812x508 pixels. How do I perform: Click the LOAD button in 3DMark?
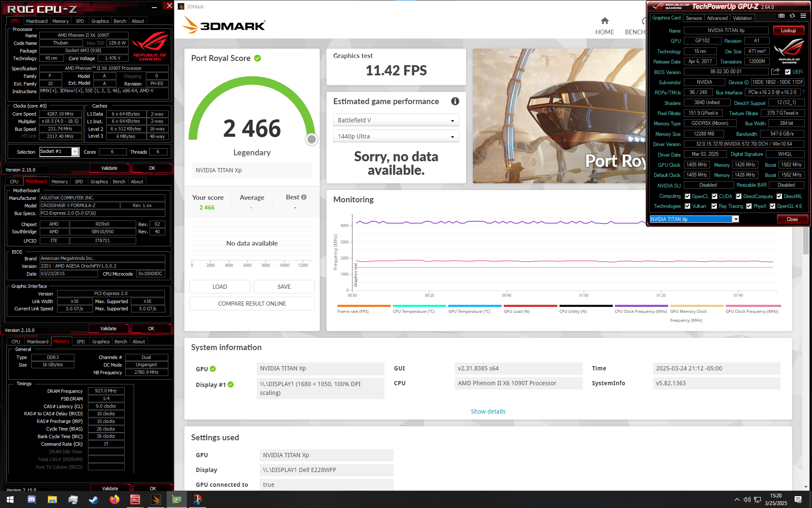point(219,287)
